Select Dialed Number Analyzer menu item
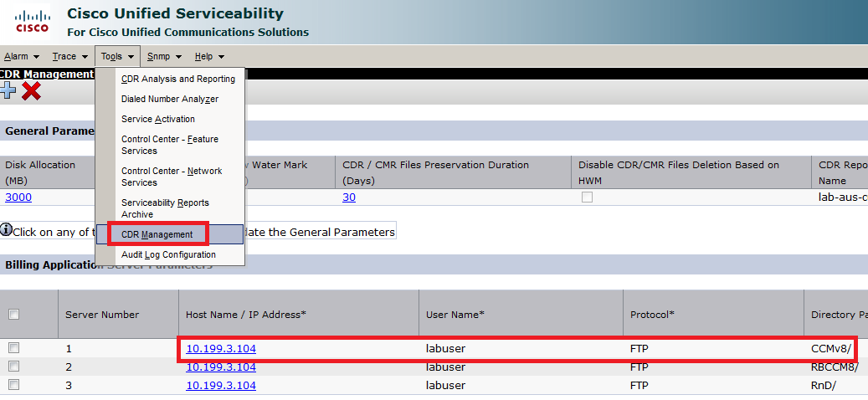Image resolution: width=868 pixels, height=400 pixels. [170, 99]
